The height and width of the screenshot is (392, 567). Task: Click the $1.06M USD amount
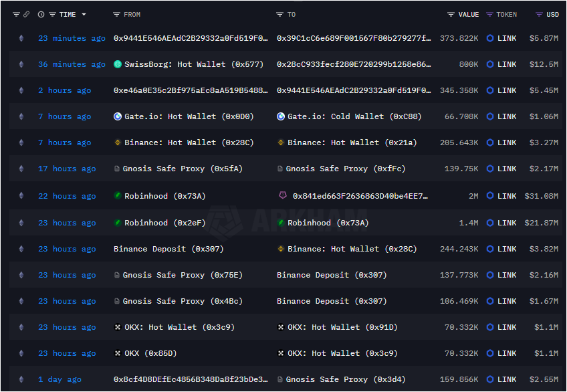tap(544, 116)
